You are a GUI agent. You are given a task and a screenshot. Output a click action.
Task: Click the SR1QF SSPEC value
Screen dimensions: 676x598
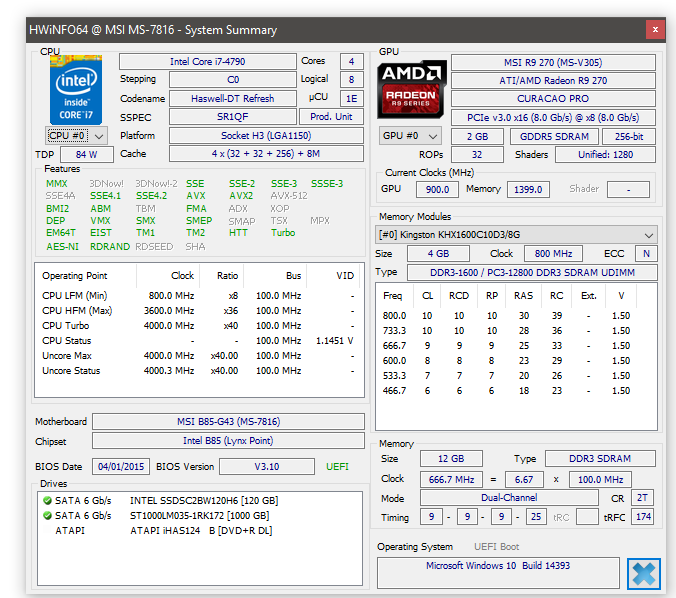point(233,117)
